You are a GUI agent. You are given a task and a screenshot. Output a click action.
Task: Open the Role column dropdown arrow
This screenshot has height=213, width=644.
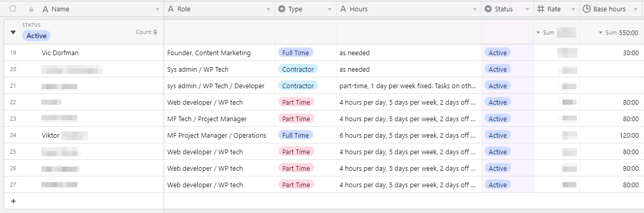coord(268,10)
